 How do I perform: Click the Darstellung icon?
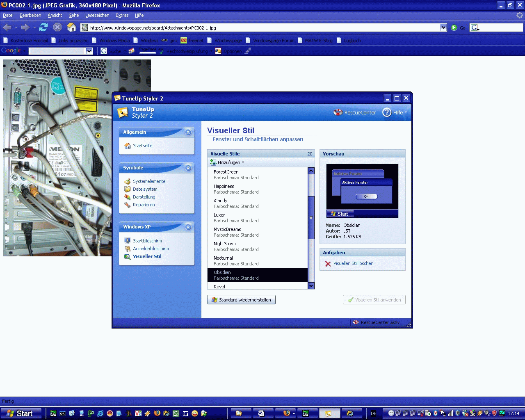coord(128,197)
